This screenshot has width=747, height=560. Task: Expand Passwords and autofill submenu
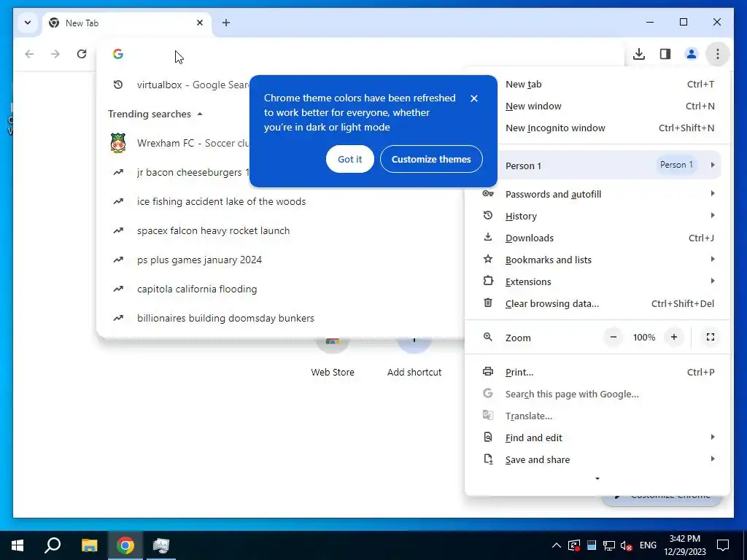click(597, 194)
